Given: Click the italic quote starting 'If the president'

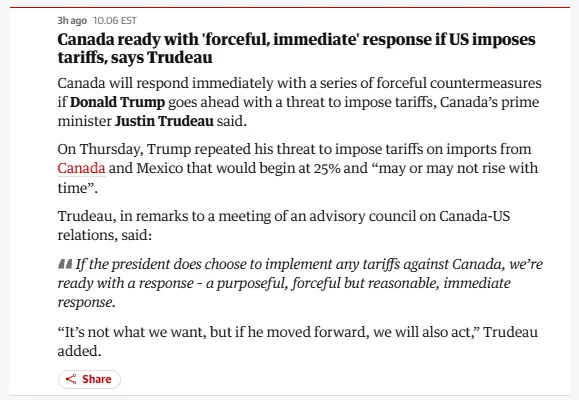Looking at the screenshot, I should (x=300, y=283).
